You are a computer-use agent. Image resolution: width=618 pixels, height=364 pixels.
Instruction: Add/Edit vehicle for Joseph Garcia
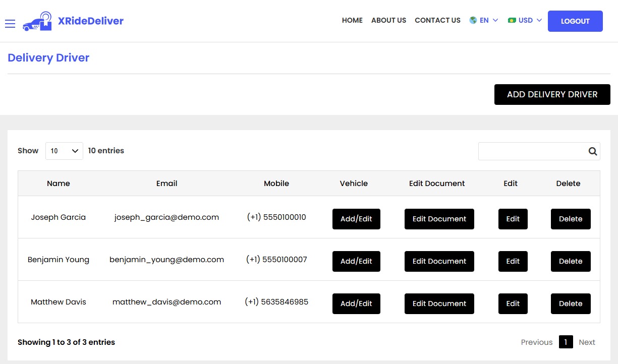(356, 219)
